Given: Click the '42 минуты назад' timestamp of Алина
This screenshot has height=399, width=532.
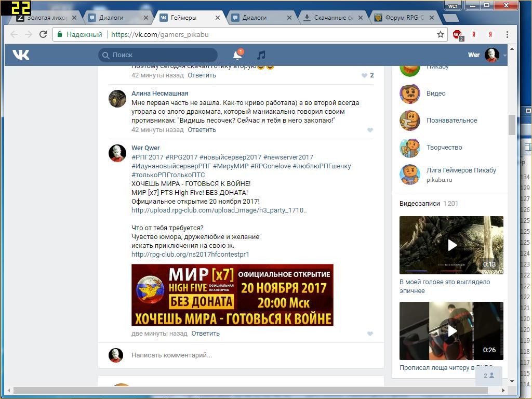Looking at the screenshot, I should (x=157, y=130).
